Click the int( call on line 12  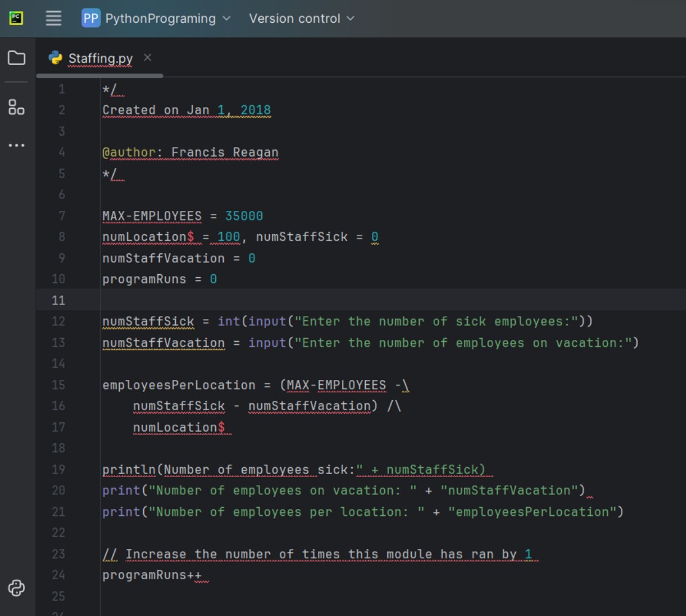(x=233, y=321)
